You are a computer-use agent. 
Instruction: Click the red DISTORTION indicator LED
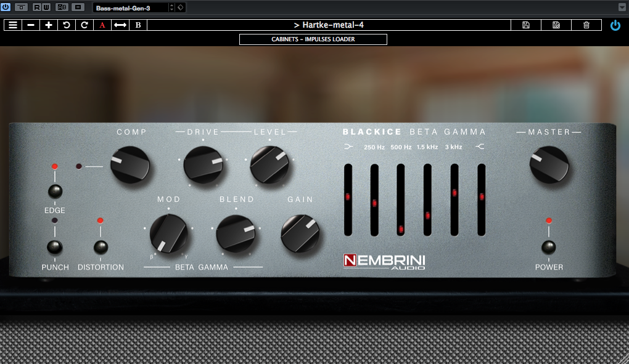pyautogui.click(x=101, y=220)
